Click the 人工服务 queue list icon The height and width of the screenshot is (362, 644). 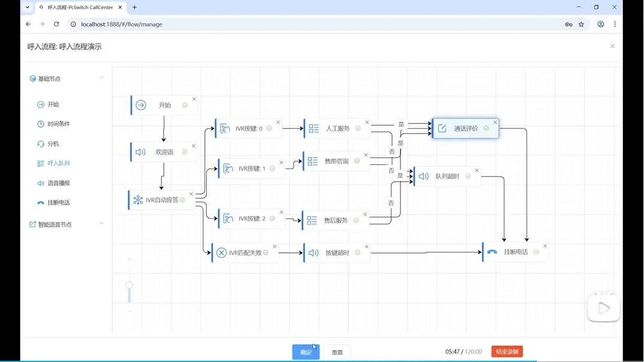click(x=314, y=129)
